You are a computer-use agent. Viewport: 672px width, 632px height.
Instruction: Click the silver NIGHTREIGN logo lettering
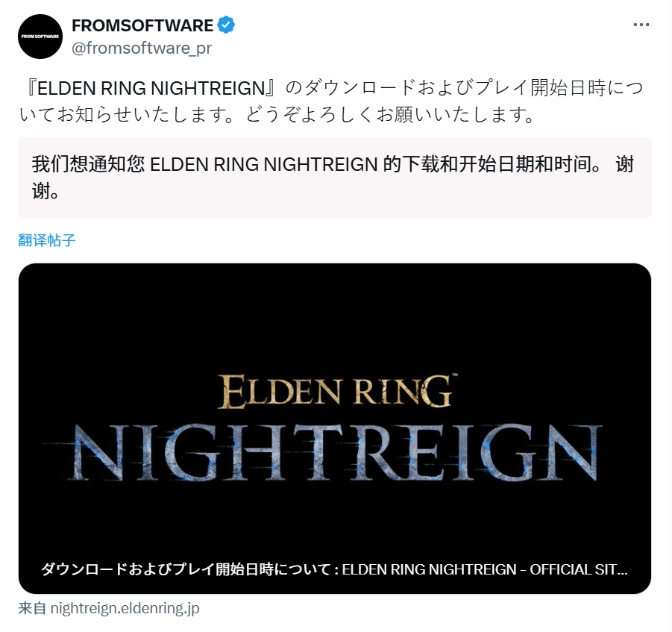tap(335, 453)
